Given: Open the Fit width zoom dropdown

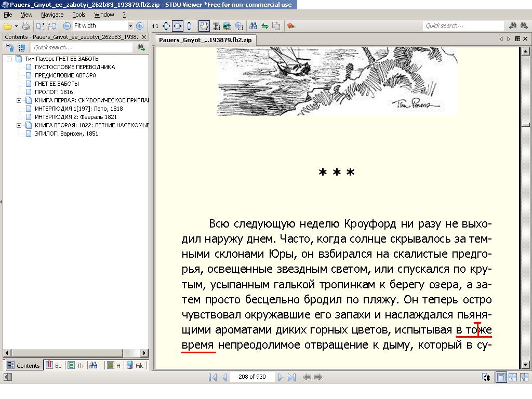Looking at the screenshot, I should [x=130, y=26].
